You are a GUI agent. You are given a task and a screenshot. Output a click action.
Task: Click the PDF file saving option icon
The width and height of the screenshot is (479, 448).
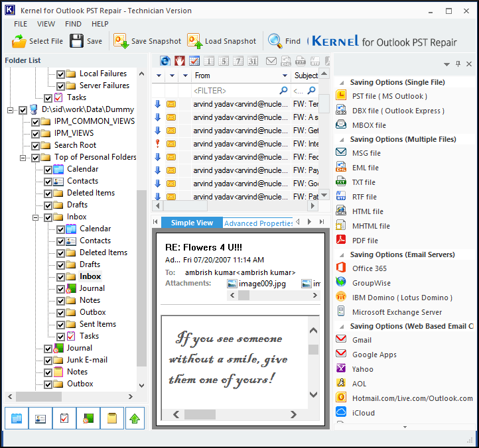click(341, 241)
